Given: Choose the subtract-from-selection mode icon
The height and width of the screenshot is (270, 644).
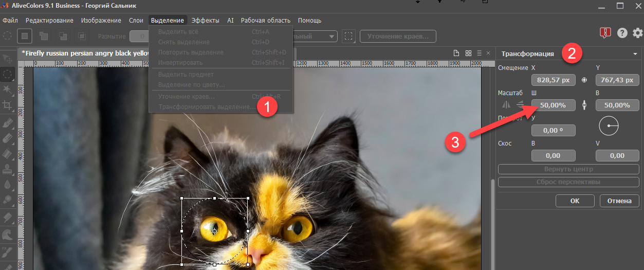Looking at the screenshot, I should coord(63,36).
